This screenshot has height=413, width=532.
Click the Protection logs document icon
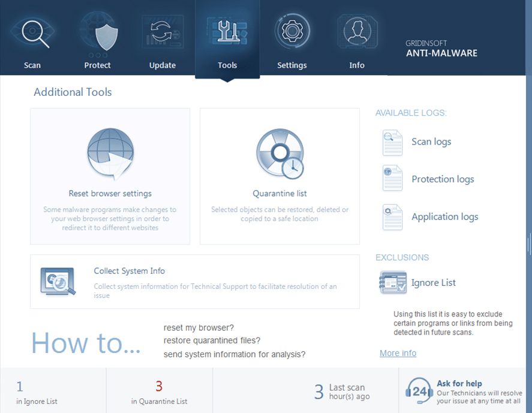(393, 178)
